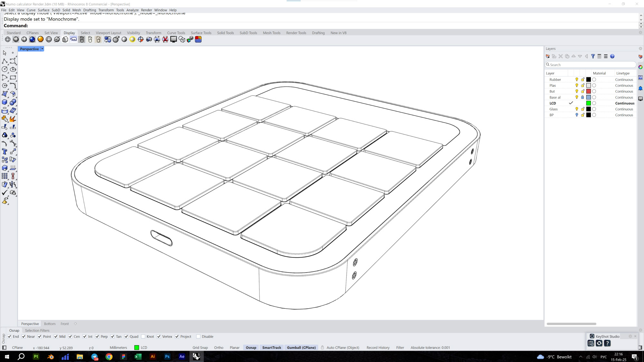The image size is (644, 362).
Task: Enable Ortho mode in the status bar
Action: (219, 348)
